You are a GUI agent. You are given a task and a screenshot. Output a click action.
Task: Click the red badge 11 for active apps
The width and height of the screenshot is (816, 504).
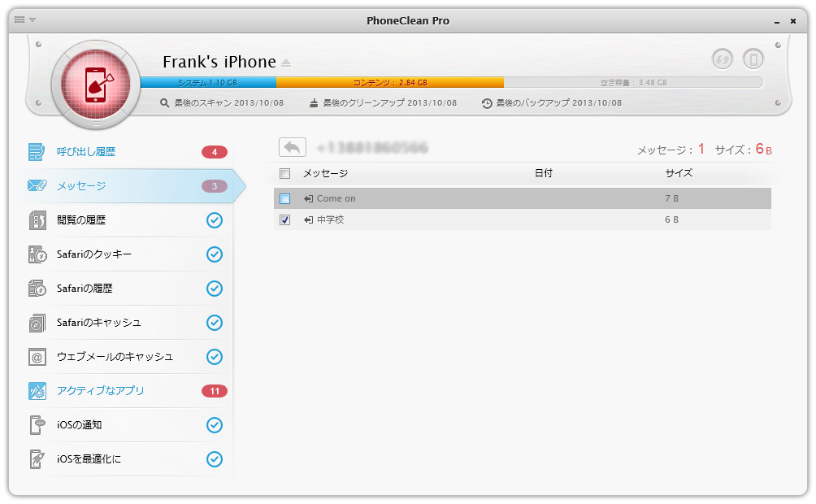pyautogui.click(x=215, y=391)
